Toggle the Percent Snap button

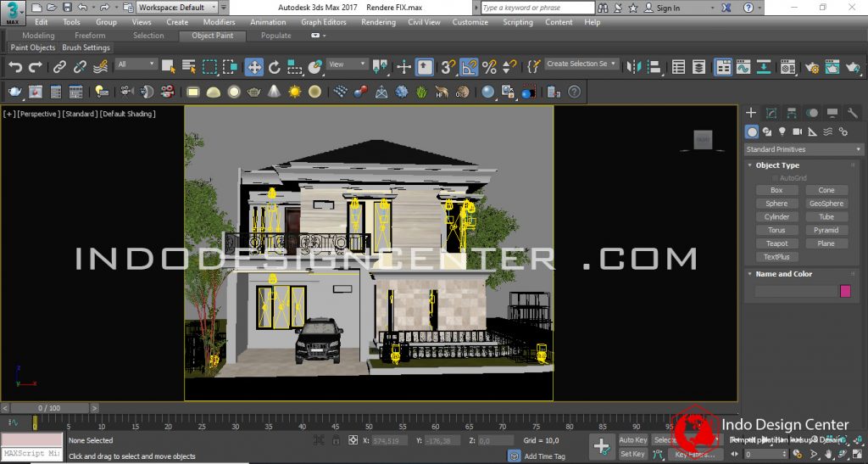(489, 67)
